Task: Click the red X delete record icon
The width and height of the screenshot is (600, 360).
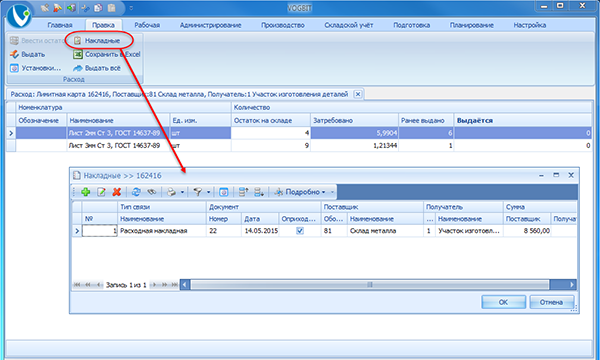Action: click(x=117, y=192)
